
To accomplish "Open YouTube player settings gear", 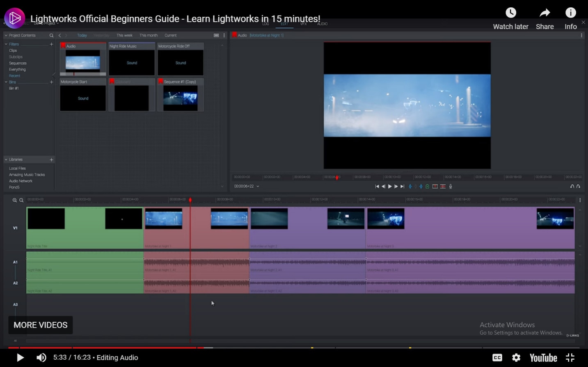I will (516, 358).
